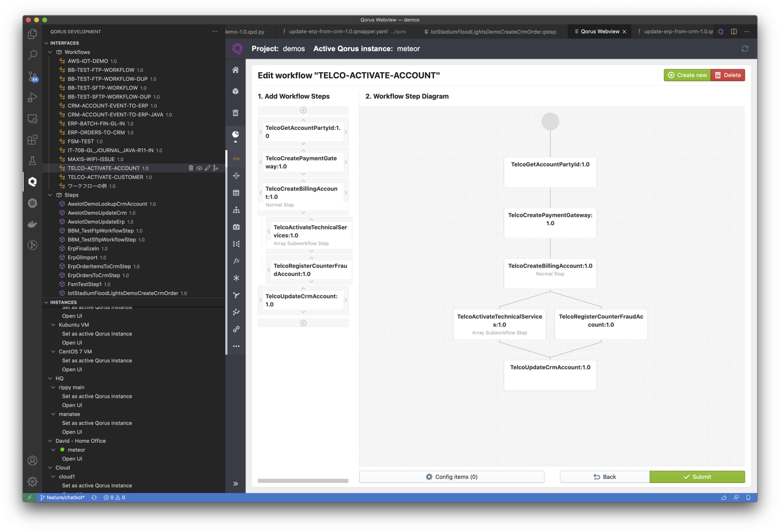Click the green Create new button
Image resolution: width=780 pixels, height=532 pixels.
click(687, 75)
